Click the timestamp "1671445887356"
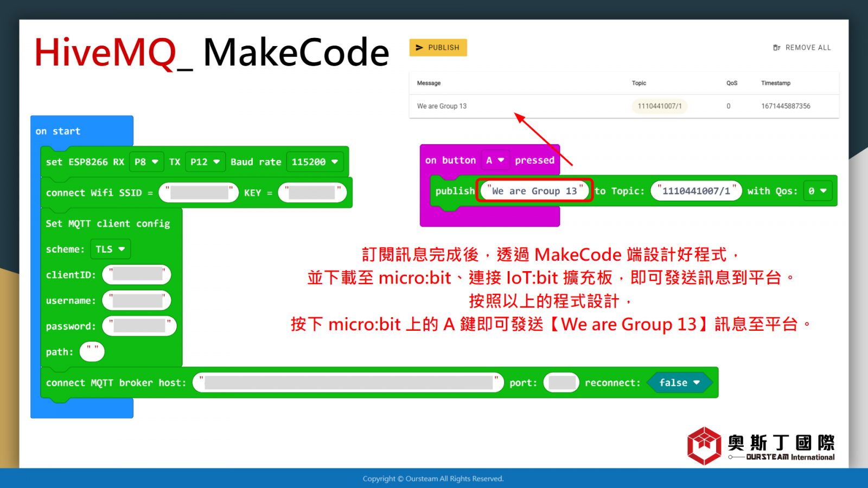868x488 pixels. (x=786, y=106)
